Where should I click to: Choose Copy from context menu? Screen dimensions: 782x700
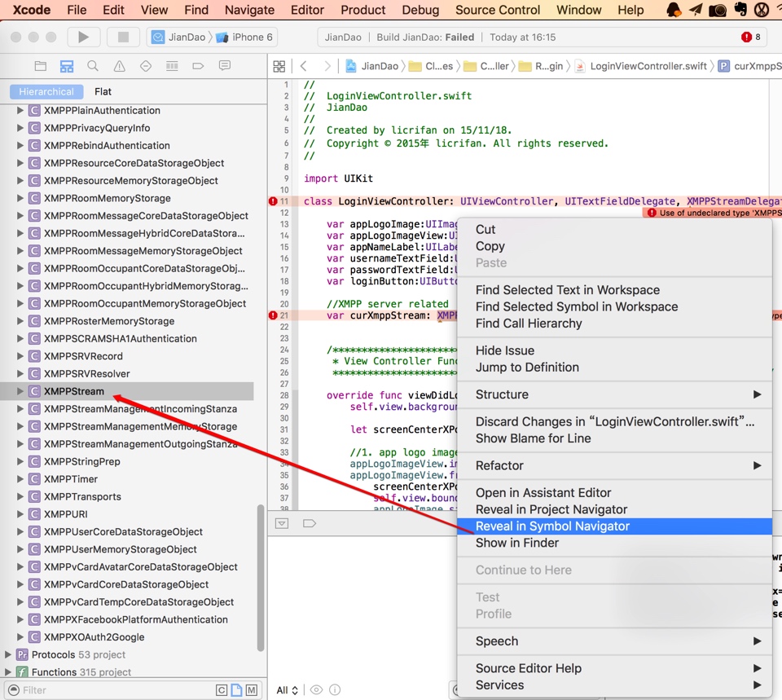pos(614,246)
